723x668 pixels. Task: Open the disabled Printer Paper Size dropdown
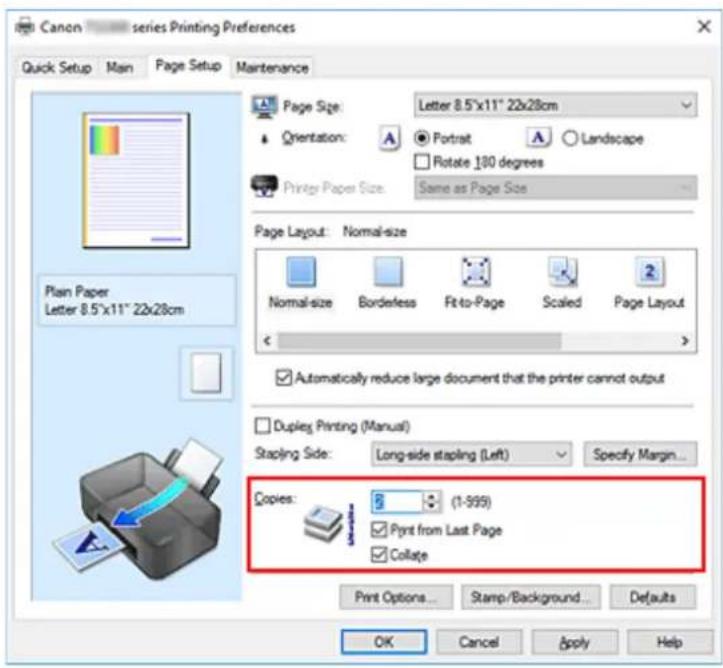(555, 188)
